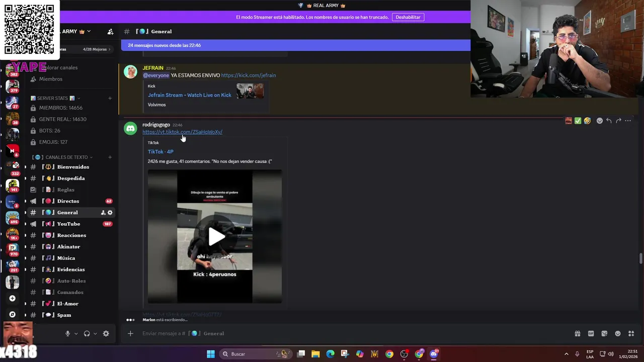Open the apps launcher icon in message bar
The height and width of the screenshot is (362, 644).
tap(631, 333)
